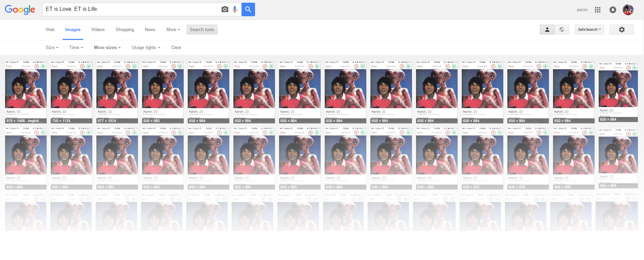The image size is (644, 260).
Task: Switch to the Web tab
Action: [50, 29]
